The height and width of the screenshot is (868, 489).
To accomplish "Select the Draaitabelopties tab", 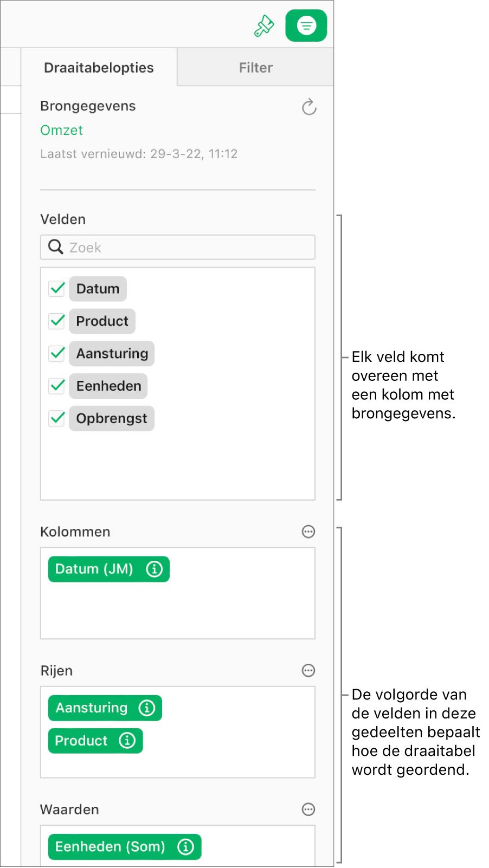I will 99,67.
